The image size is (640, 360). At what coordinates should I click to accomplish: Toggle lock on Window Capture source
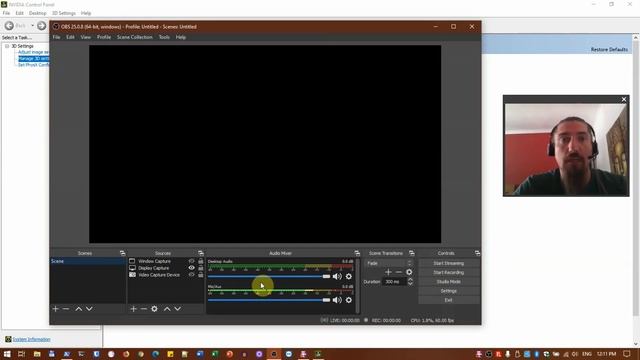200,261
